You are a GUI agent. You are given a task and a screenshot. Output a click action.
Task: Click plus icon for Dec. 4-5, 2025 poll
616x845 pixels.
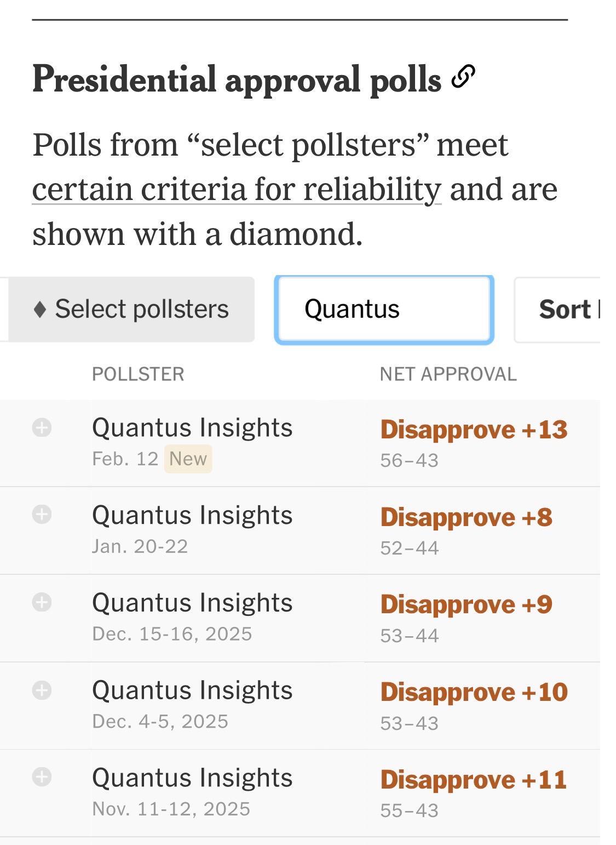tap(42, 690)
